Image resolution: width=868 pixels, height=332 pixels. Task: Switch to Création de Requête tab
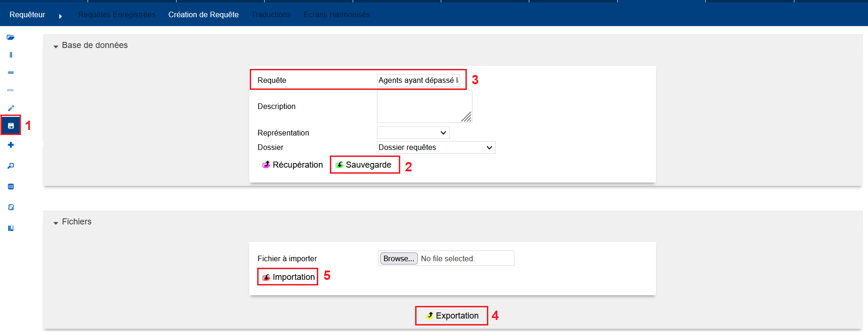(203, 15)
